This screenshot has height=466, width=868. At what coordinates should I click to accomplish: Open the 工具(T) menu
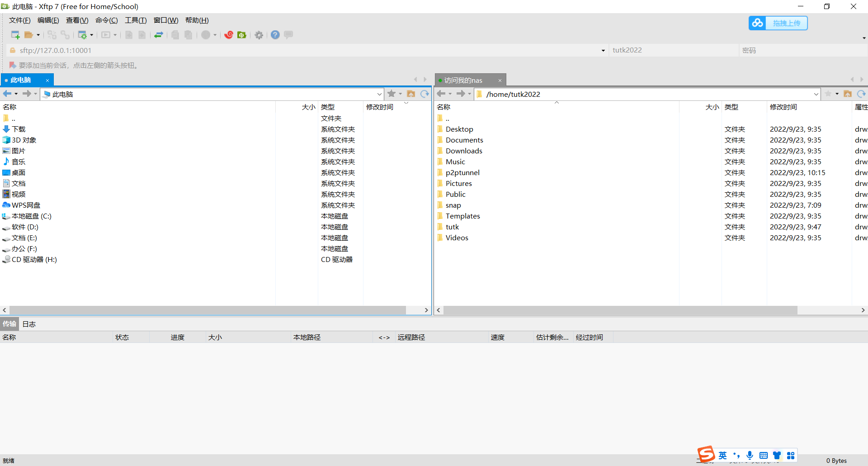tap(136, 20)
